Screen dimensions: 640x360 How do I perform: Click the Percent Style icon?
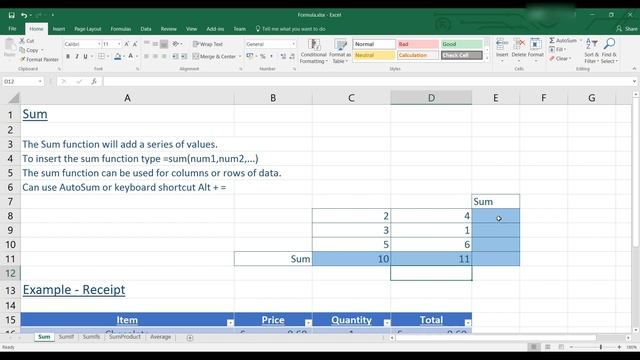point(262,56)
